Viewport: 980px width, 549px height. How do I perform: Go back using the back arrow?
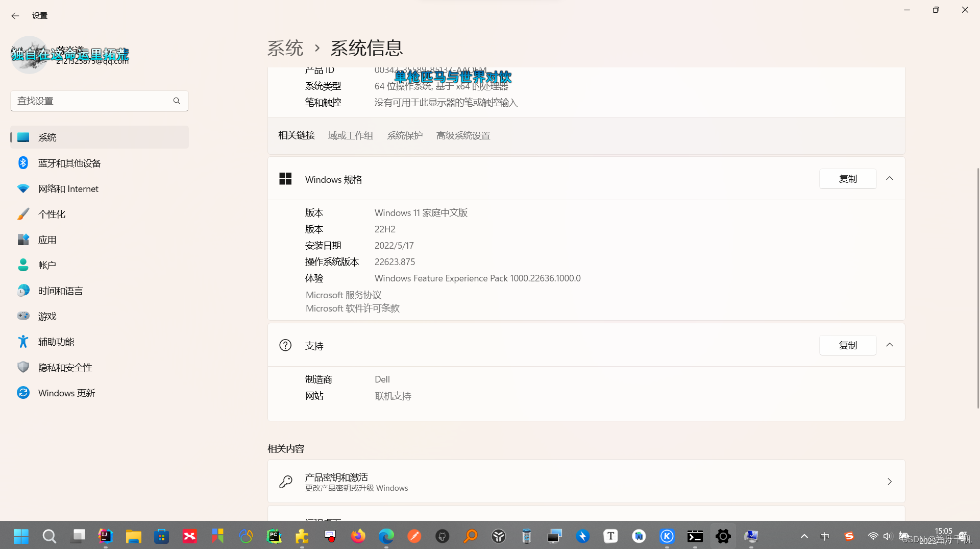pos(15,16)
